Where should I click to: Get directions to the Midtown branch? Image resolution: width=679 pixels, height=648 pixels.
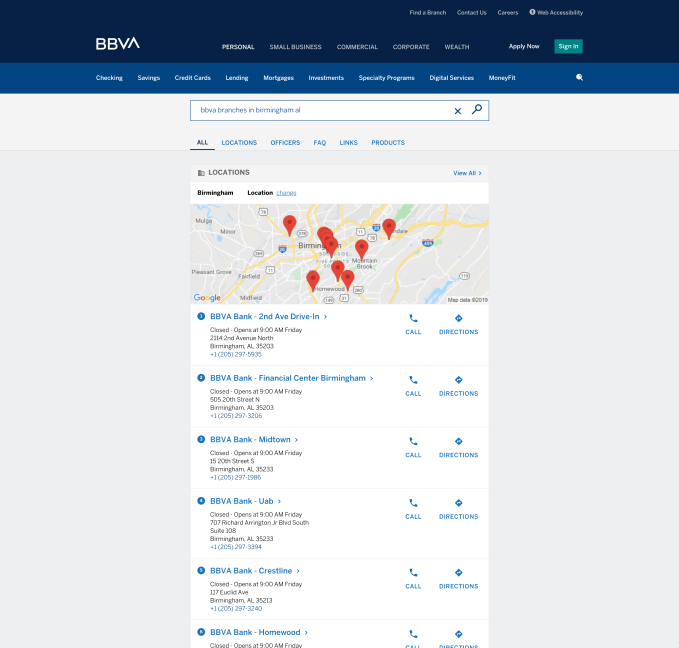(x=459, y=447)
